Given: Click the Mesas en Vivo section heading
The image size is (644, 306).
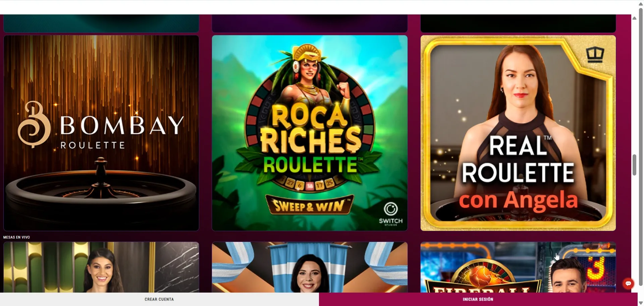Looking at the screenshot, I should pos(16,237).
